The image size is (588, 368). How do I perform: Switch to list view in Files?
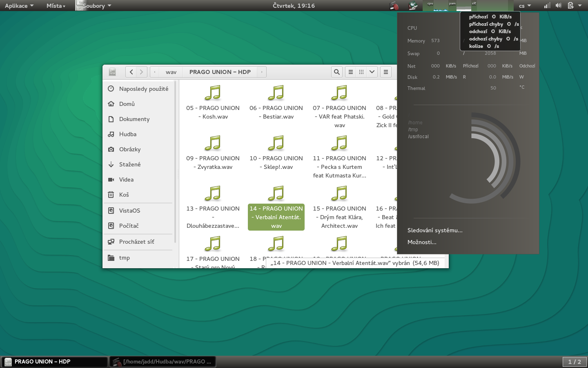point(350,72)
